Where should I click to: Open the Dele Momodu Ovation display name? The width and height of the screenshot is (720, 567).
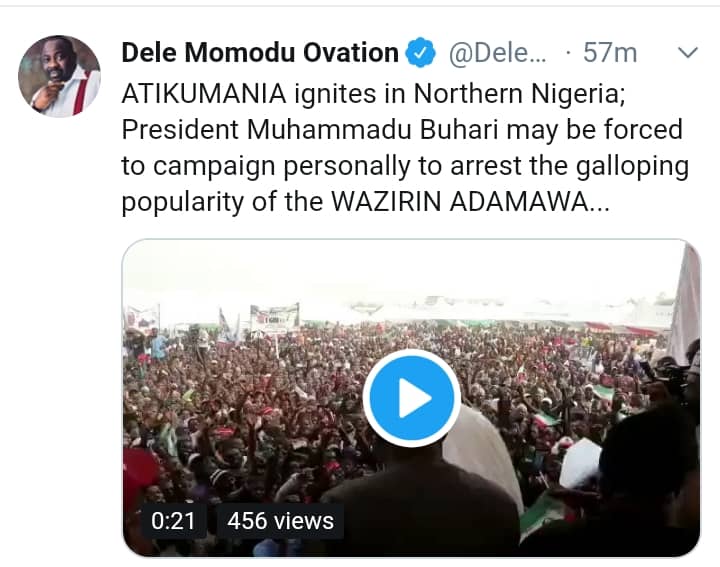pos(260,53)
